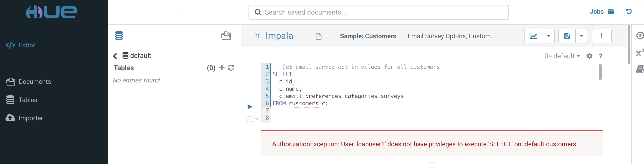Expand the chart button dropdown arrow
This screenshot has width=644, height=164.
(x=548, y=36)
